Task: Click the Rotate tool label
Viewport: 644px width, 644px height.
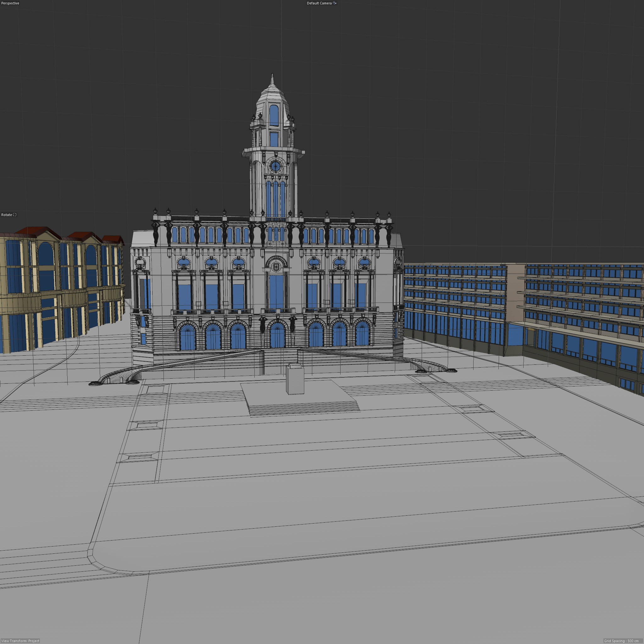Action: (x=6, y=215)
